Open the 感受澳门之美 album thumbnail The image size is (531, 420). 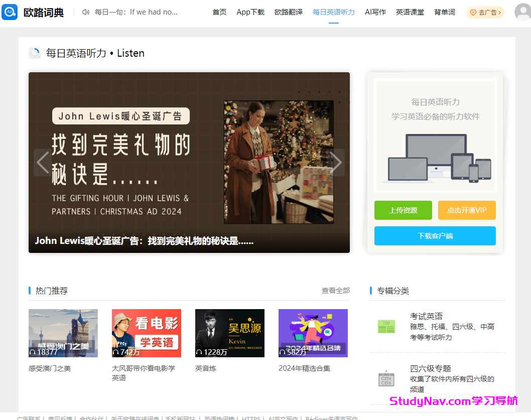click(63, 333)
